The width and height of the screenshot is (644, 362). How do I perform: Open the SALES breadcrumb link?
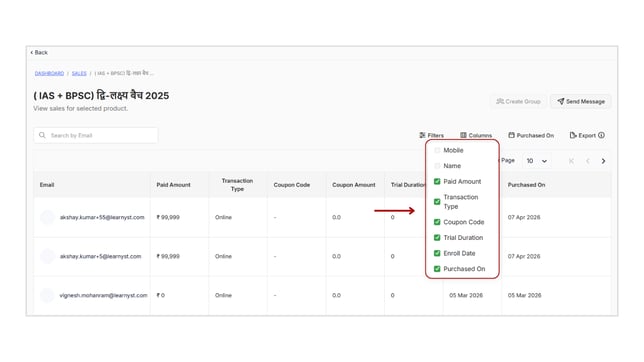pyautogui.click(x=79, y=74)
